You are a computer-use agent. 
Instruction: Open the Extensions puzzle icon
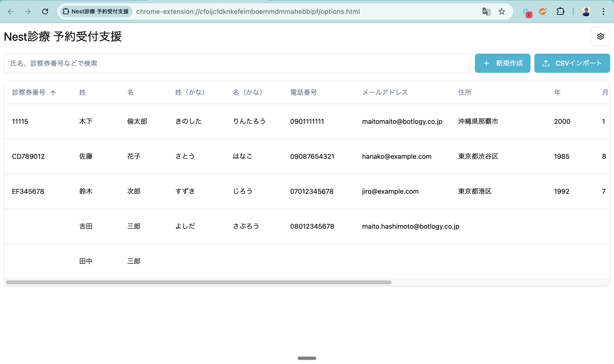[560, 11]
